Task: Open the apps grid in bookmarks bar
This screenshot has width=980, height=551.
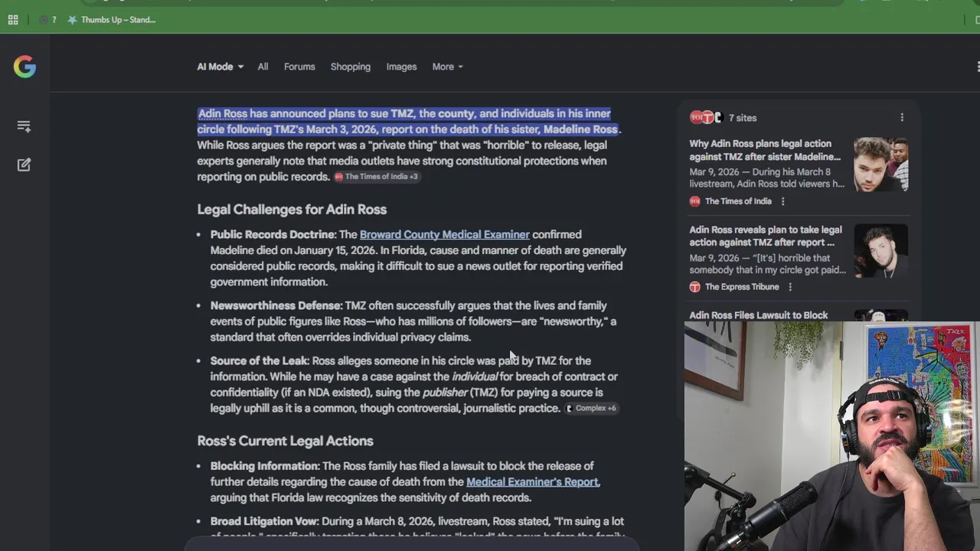Action: click(13, 20)
